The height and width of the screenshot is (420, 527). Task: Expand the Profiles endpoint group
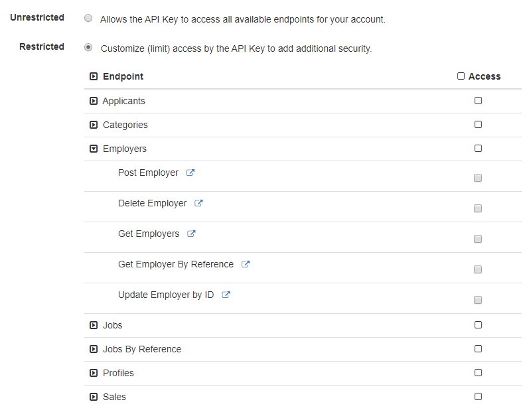[94, 373]
